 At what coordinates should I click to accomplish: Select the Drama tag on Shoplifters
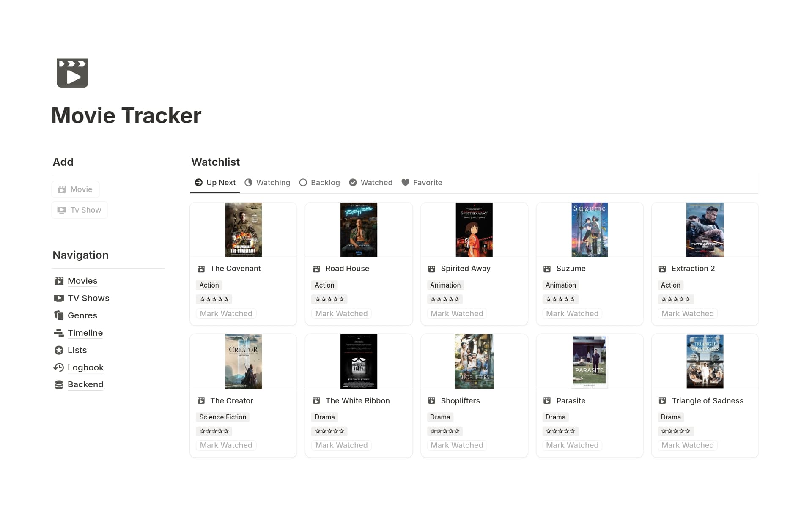click(440, 417)
